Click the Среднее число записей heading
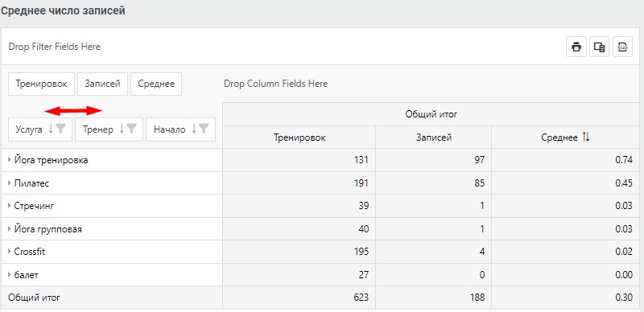The image size is (644, 312). (x=63, y=11)
